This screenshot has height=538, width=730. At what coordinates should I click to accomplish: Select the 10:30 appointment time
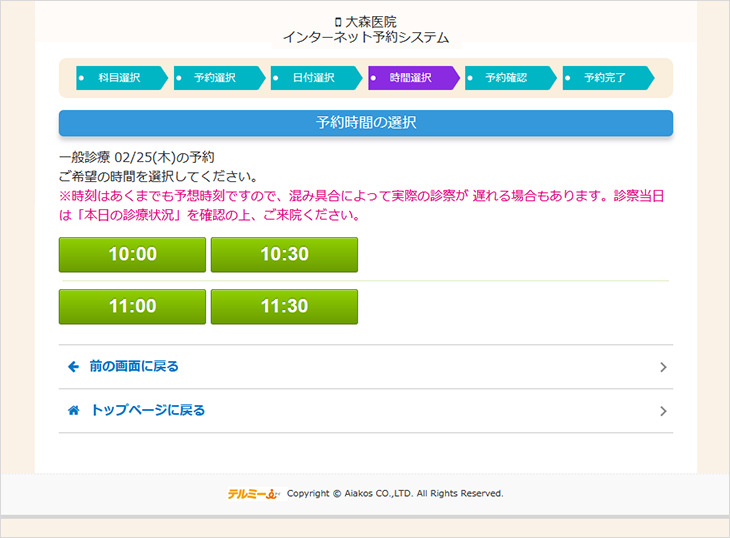284,255
